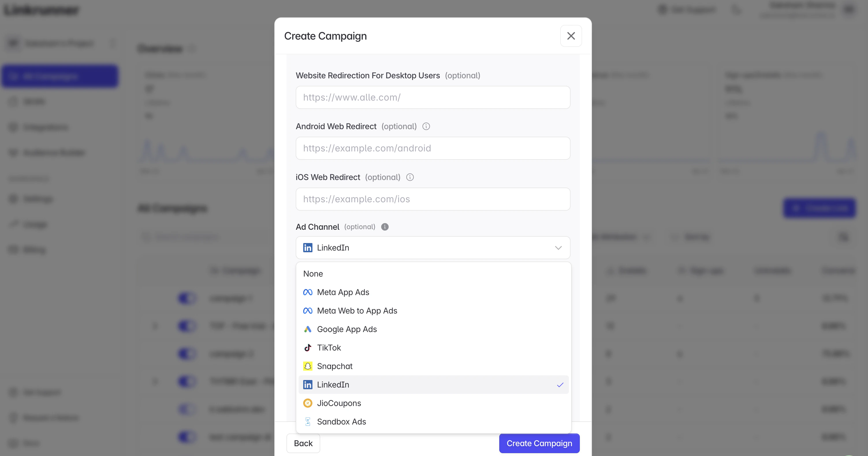
Task: Click the Back button
Action: click(x=303, y=443)
